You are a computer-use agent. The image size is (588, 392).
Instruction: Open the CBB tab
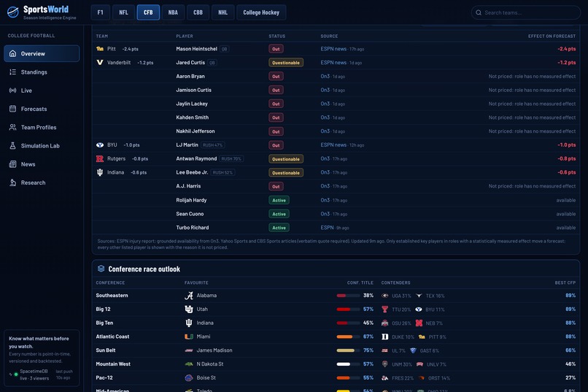click(198, 12)
